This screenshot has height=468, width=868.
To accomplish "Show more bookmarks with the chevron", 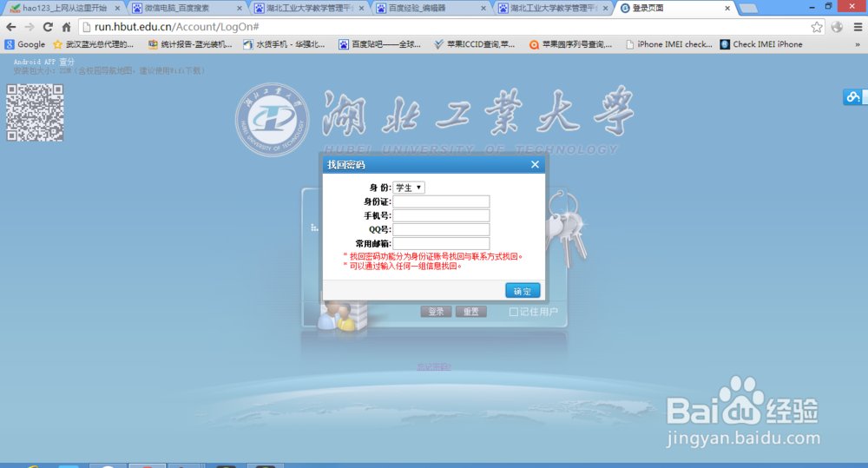I will point(858,44).
